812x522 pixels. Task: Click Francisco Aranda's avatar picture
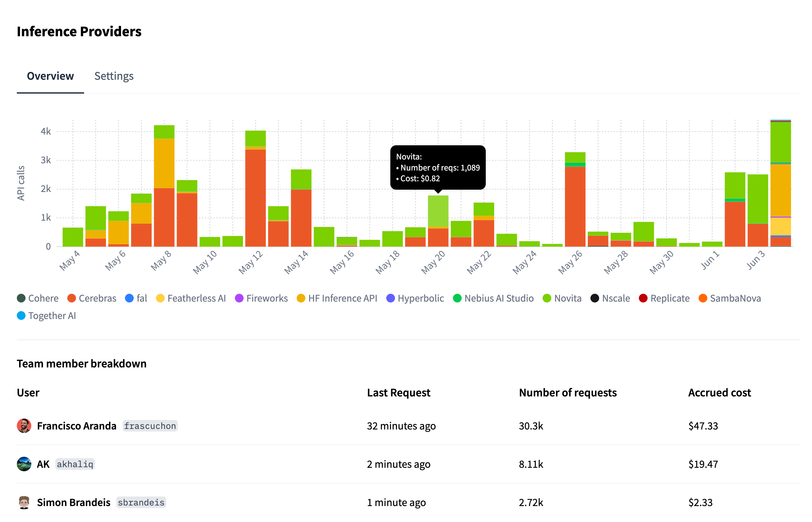[24, 426]
